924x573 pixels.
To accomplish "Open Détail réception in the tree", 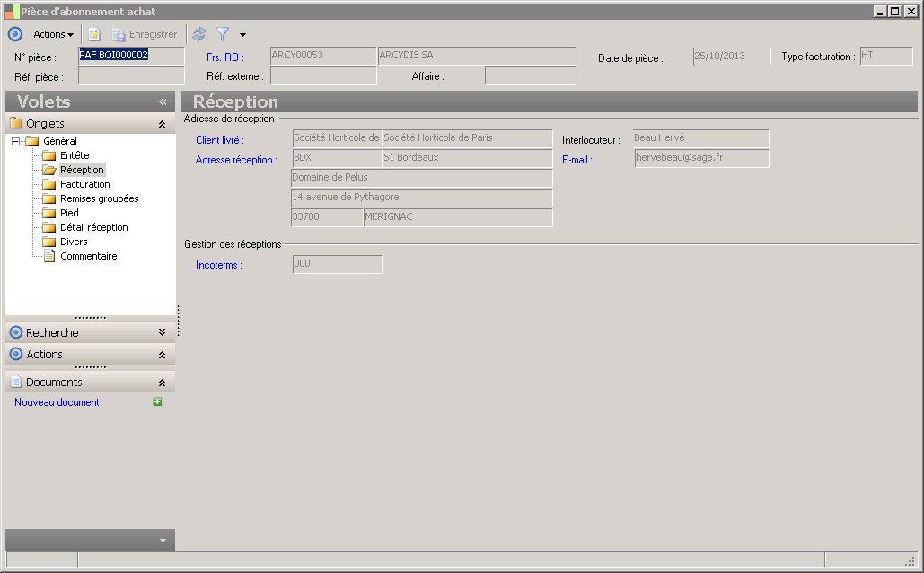I will tap(93, 227).
